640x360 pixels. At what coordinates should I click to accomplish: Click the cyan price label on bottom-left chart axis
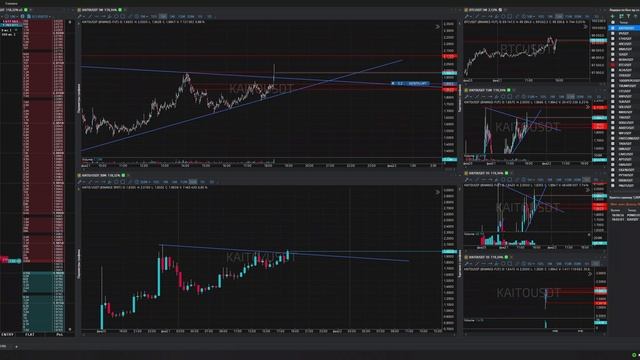[449, 252]
